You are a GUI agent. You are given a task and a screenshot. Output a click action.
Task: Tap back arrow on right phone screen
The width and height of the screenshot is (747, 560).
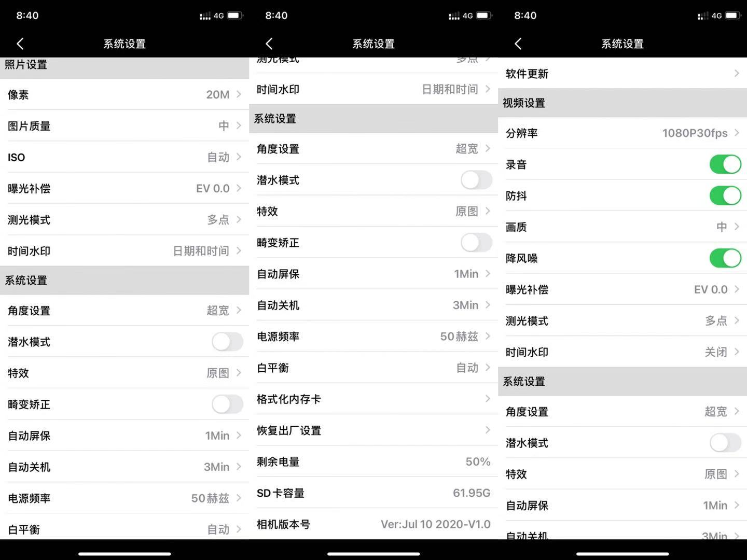pyautogui.click(x=518, y=44)
